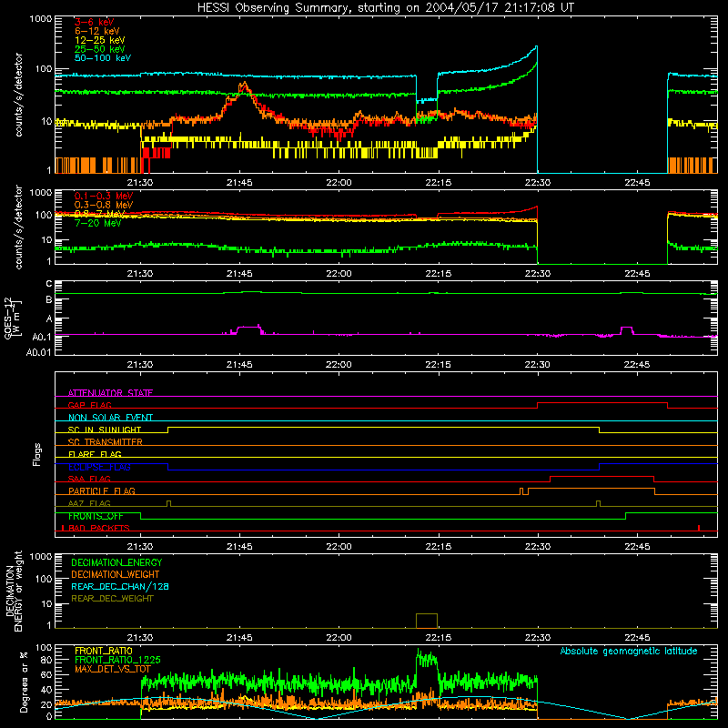Click the BAD_PACKETS flag label
Image resolution: width=728 pixels, height=728 pixels.
click(99, 528)
